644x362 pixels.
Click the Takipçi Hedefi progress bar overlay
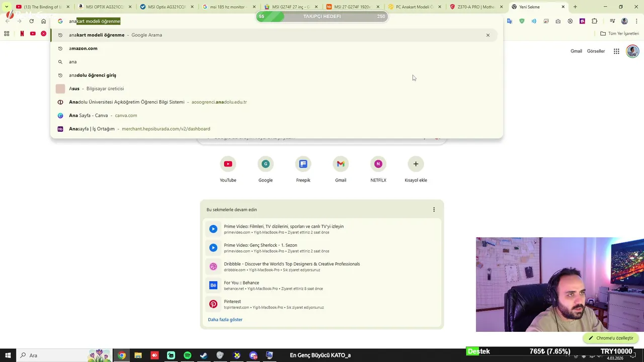tap(321, 17)
